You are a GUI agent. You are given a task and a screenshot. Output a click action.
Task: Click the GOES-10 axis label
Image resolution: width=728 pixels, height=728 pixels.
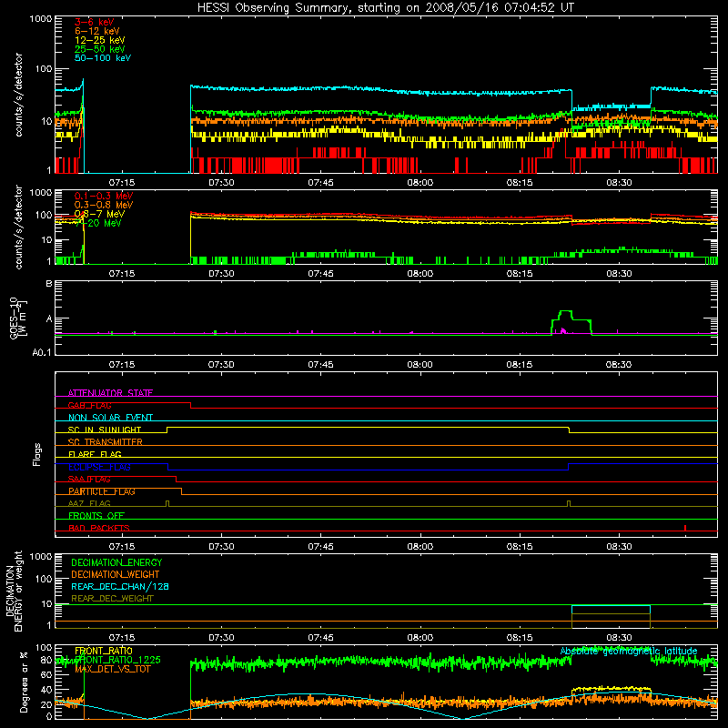point(17,318)
